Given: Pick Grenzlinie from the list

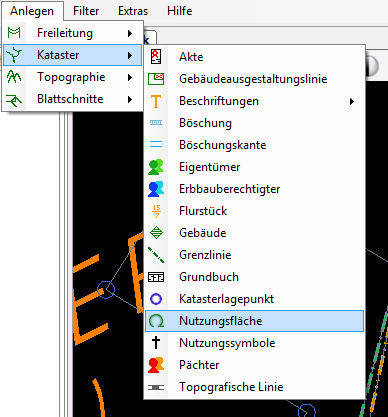Looking at the screenshot, I should tap(254, 255).
